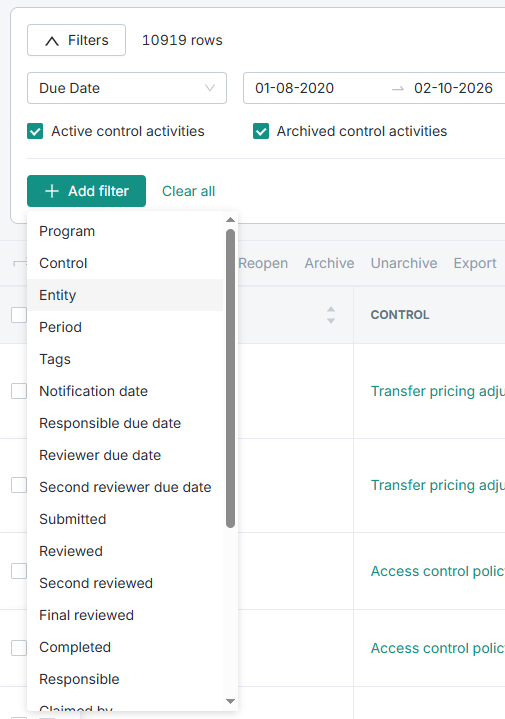Click the scroll up arrow in dropdown
Screen dimensions: 505x719
(x=231, y=220)
